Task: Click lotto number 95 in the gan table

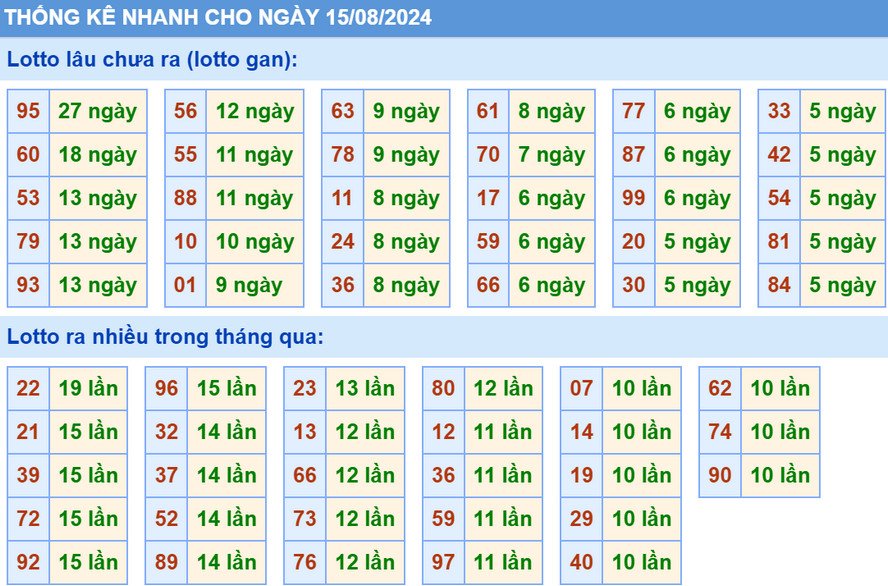Action: 28,111
